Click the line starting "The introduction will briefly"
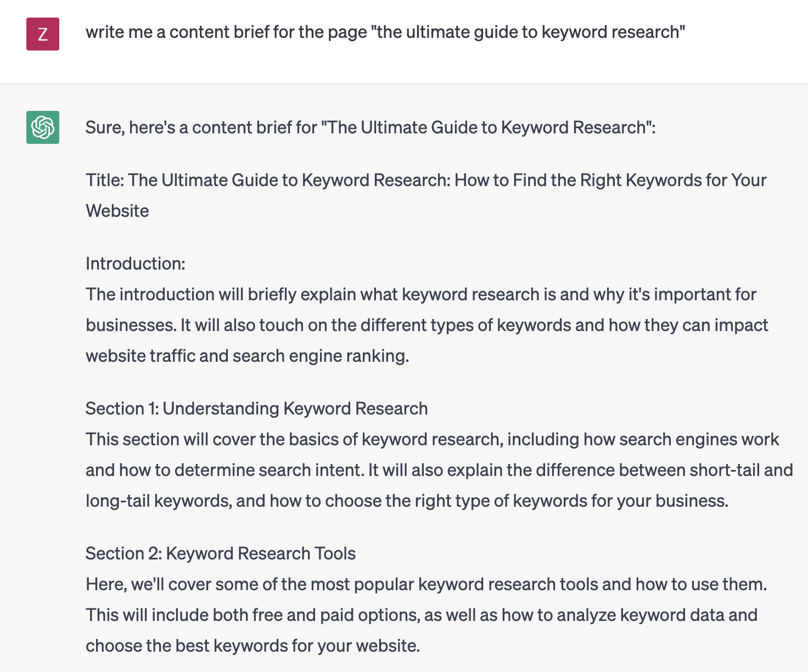The image size is (808, 672). 421,294
